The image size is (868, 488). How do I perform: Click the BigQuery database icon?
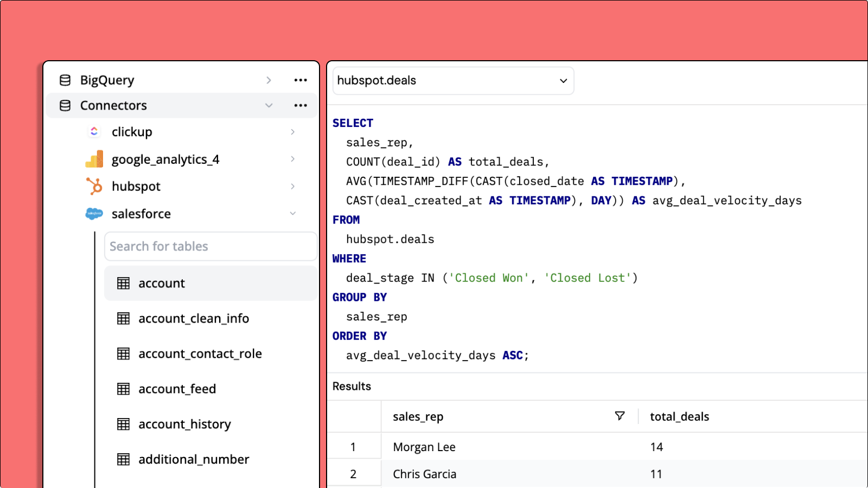coord(65,80)
